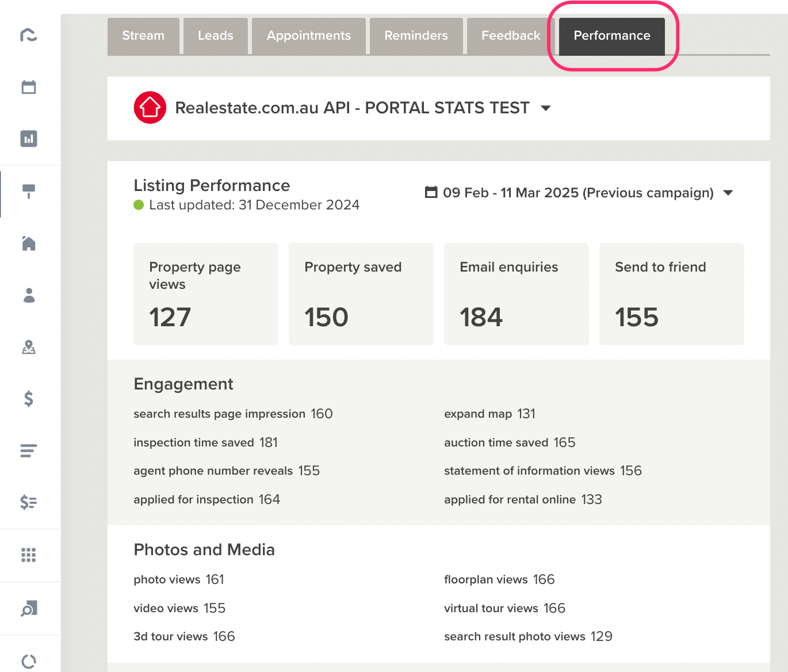Open the campaign date range dropdown arrow
The width and height of the screenshot is (788, 672).
click(728, 193)
